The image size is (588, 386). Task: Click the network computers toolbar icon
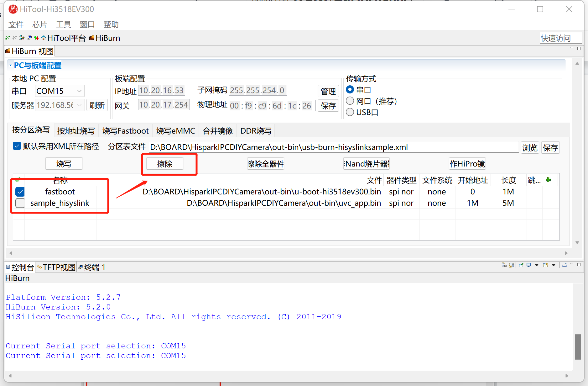point(22,38)
